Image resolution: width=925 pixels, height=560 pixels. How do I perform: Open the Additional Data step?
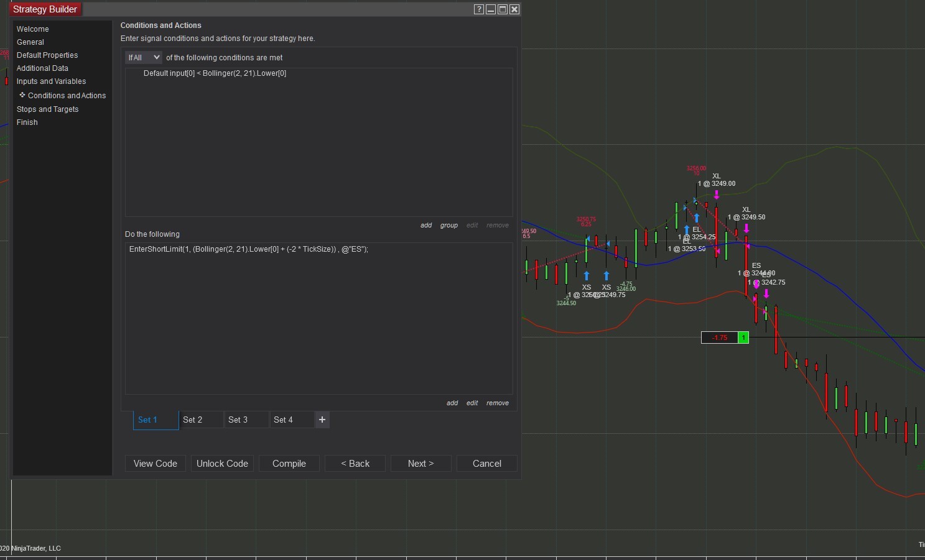42,68
